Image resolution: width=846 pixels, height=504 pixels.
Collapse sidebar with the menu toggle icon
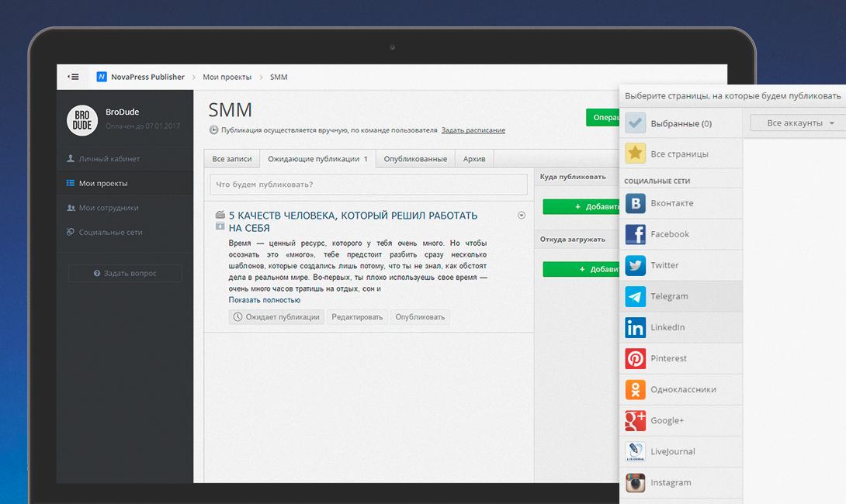[x=73, y=77]
